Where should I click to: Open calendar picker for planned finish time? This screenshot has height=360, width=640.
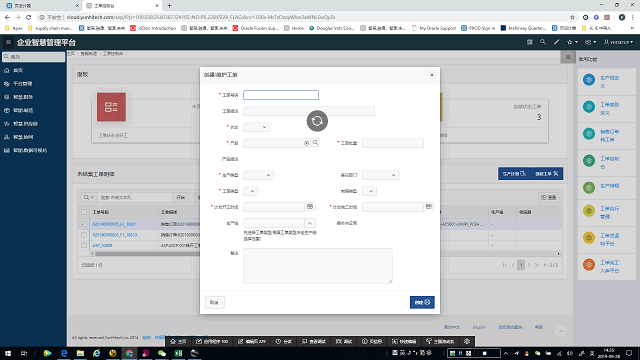[429, 207]
